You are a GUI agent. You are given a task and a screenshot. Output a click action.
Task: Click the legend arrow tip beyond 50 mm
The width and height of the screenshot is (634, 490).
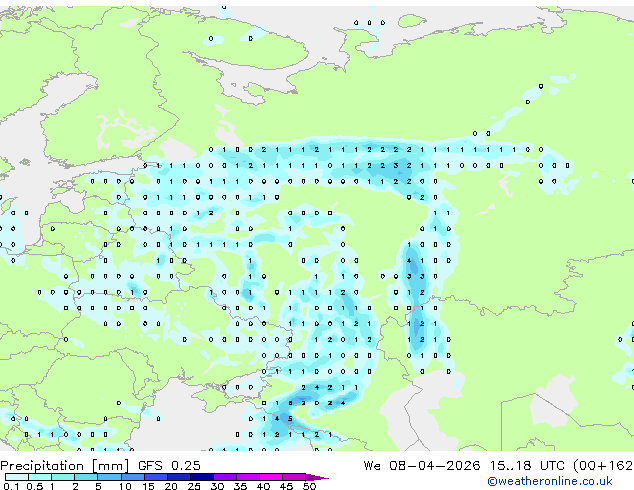(317, 477)
